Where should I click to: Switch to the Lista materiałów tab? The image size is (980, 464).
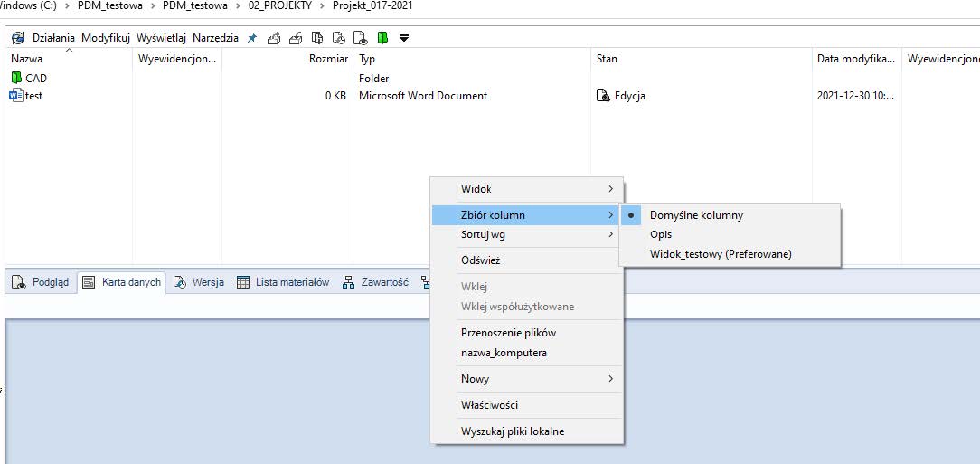click(283, 282)
